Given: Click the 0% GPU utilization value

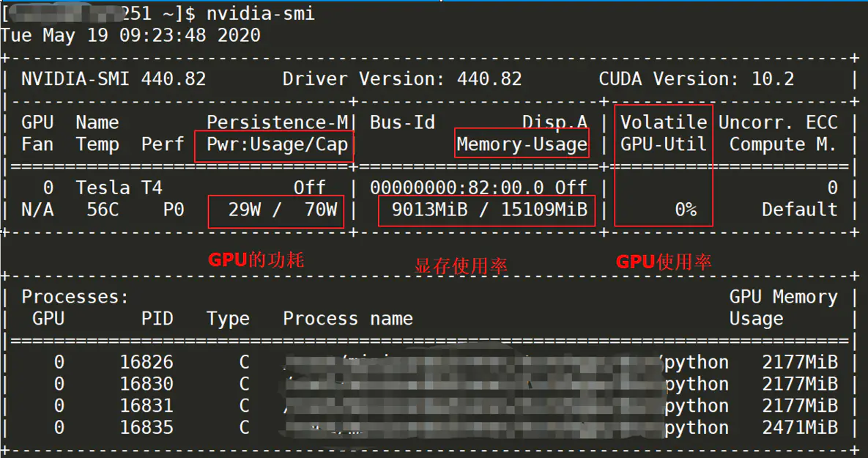Looking at the screenshot, I should click(x=686, y=210).
